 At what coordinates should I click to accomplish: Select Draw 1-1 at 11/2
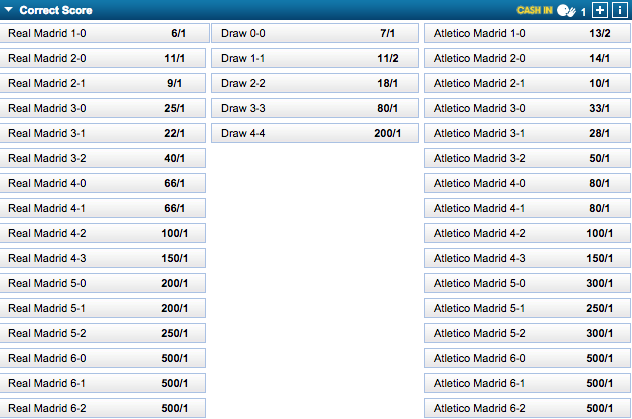click(315, 58)
